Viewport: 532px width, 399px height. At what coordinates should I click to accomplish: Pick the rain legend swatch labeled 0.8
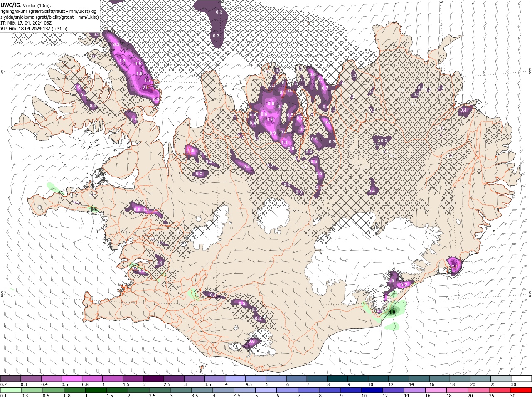74,390
